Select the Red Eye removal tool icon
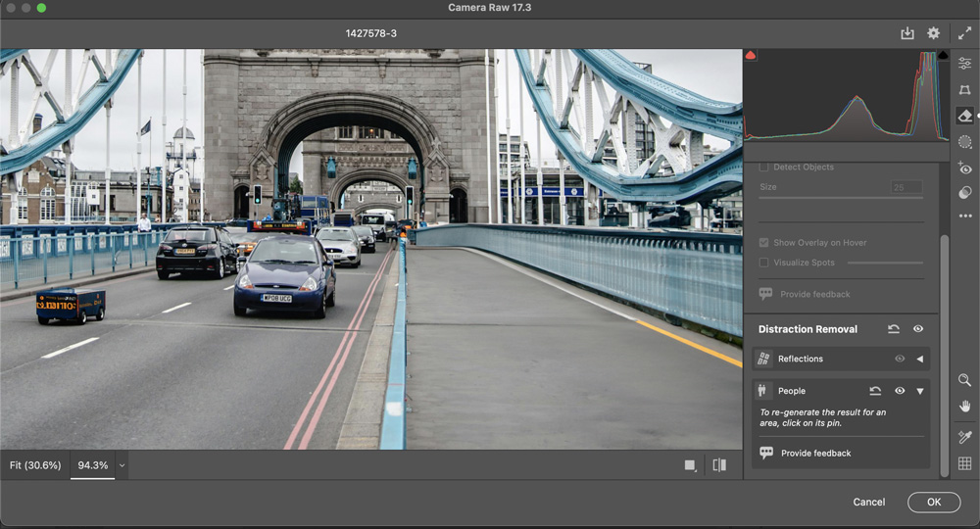Image resolution: width=980 pixels, height=529 pixels. click(x=964, y=168)
